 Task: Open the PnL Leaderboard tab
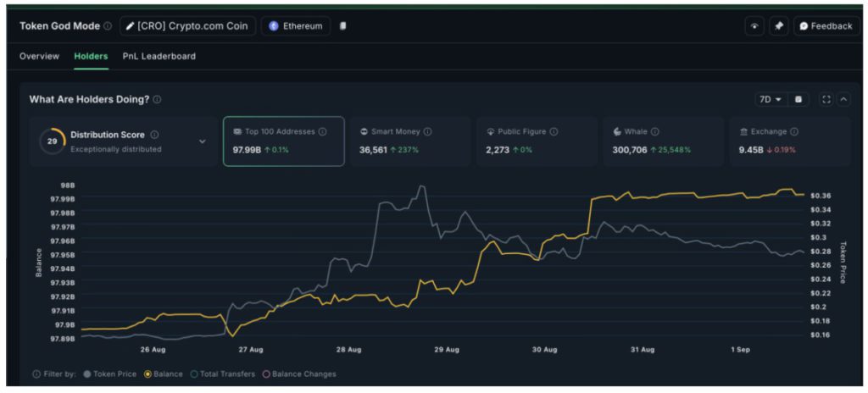pyautogui.click(x=159, y=57)
